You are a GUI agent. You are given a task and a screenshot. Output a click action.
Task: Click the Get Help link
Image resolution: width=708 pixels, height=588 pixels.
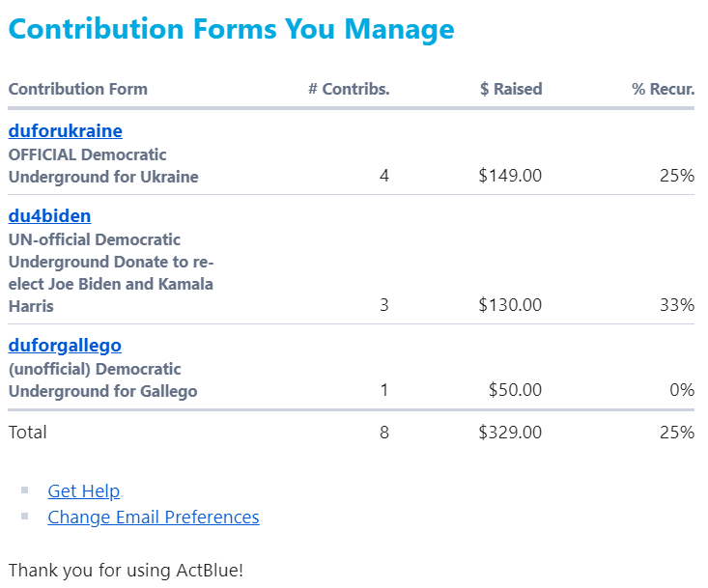(x=84, y=491)
